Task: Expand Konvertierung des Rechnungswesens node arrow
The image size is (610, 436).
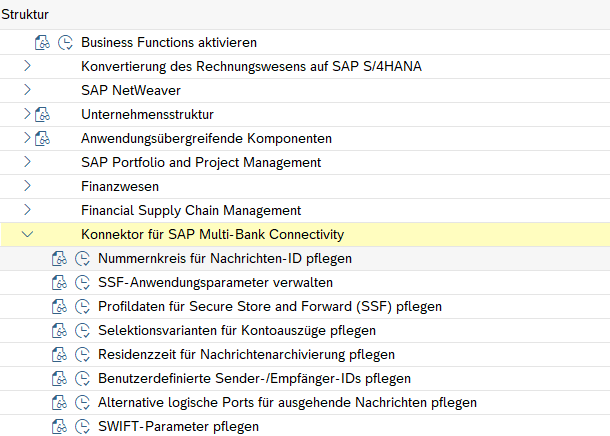Action: [27, 67]
